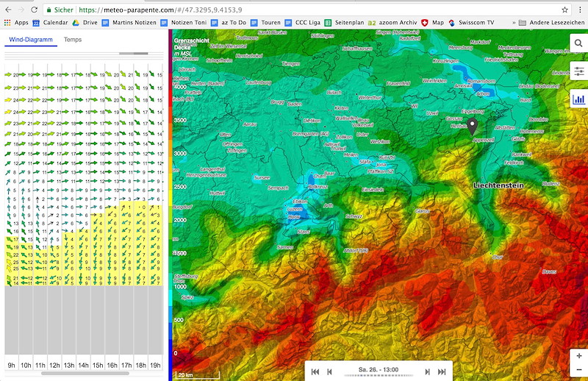Viewport: 588px width, 381px height.
Task: Open the Calendar bookmark
Action: [x=50, y=23]
